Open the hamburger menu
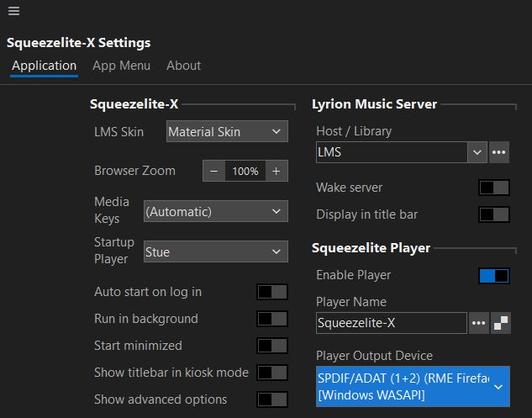The height and width of the screenshot is (418, 532). point(13,11)
